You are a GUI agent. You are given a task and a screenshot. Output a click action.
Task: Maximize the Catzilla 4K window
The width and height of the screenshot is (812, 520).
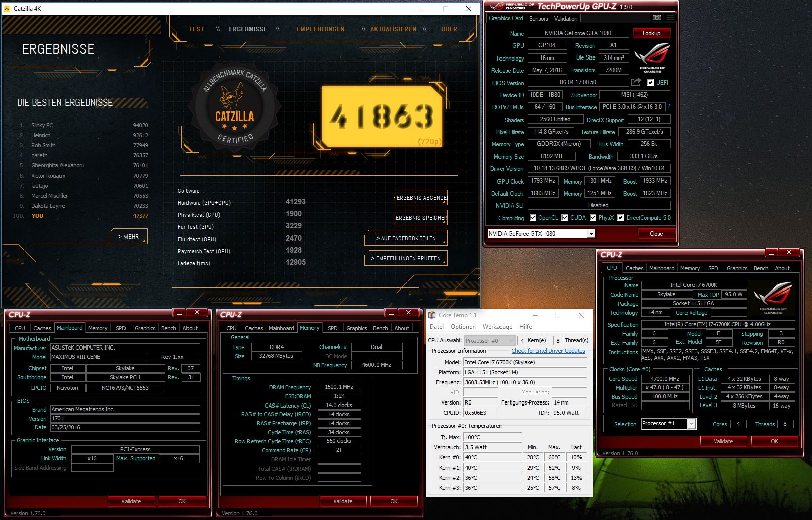(x=446, y=9)
